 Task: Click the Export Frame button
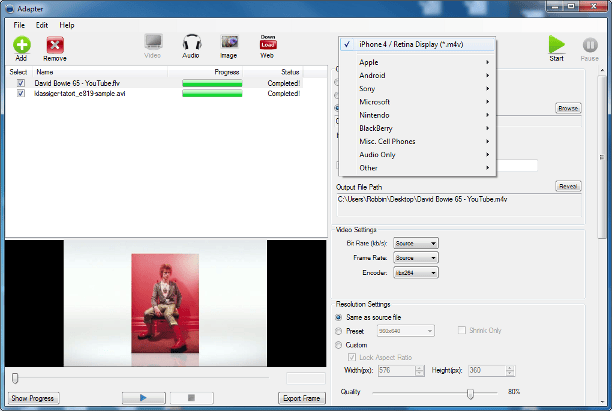(302, 398)
